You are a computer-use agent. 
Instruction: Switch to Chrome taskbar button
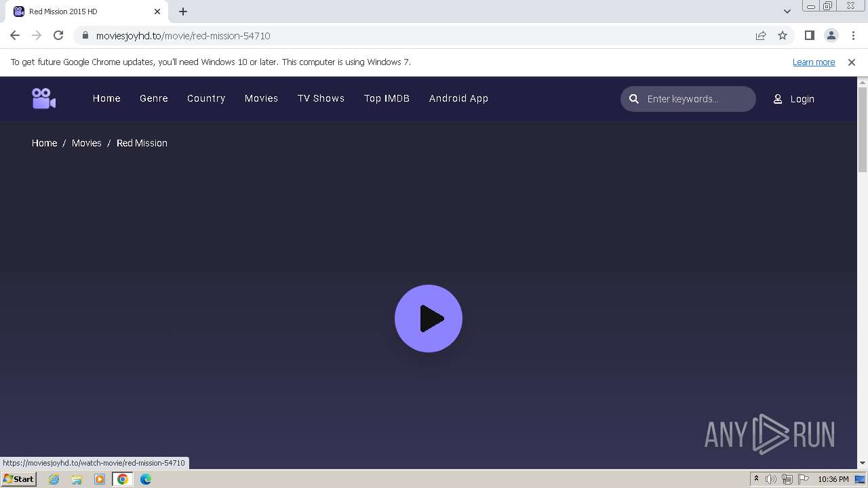click(123, 479)
